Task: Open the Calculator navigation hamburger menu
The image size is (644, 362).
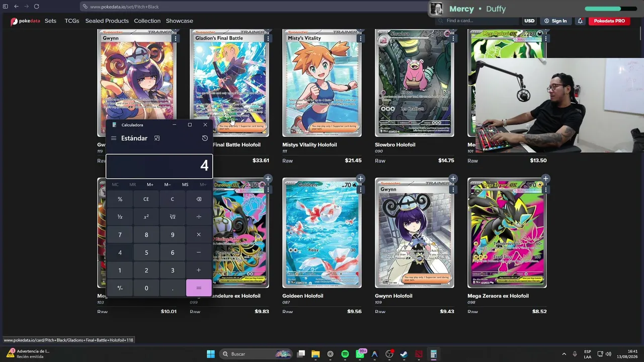Action: click(x=114, y=138)
